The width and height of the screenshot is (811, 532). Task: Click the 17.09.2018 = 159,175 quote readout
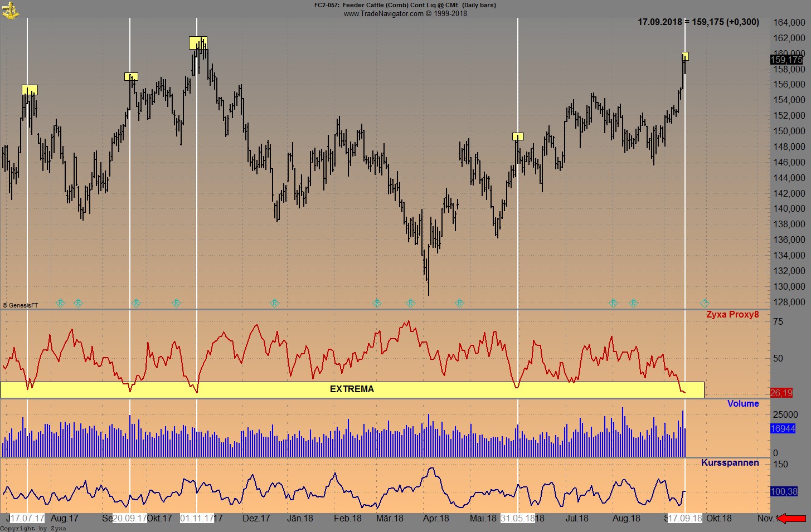tap(698, 22)
